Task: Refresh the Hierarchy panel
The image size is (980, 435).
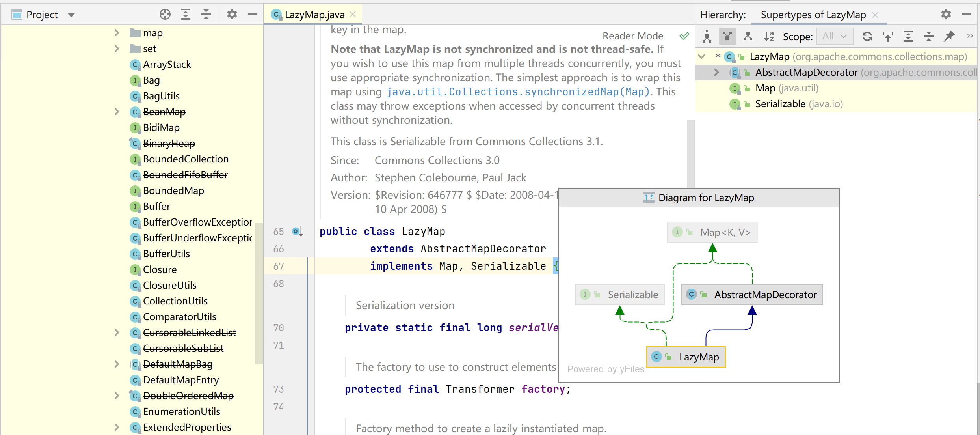Action: tap(867, 36)
